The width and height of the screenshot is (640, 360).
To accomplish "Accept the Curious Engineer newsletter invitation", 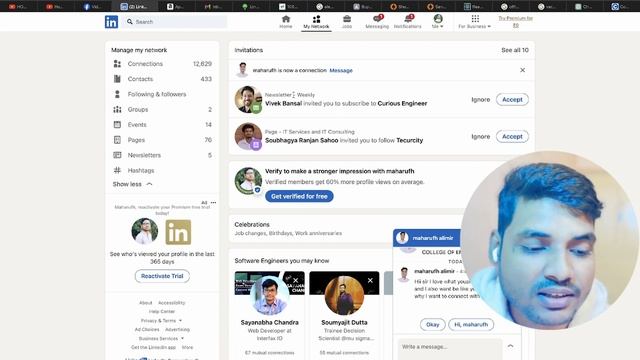I will [512, 100].
